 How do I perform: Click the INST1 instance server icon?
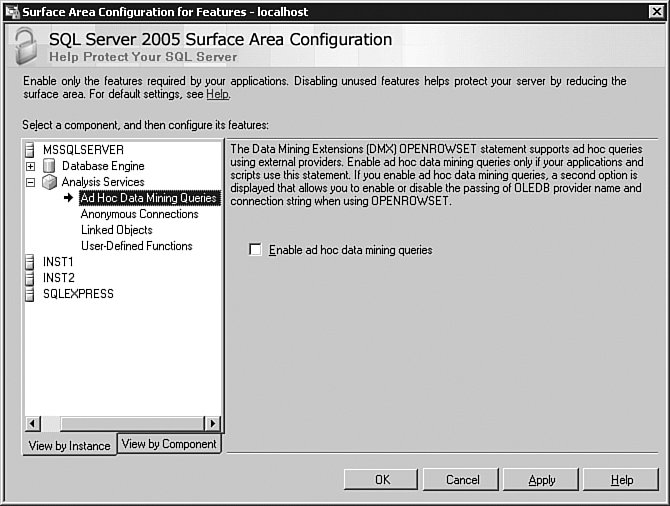[29, 262]
